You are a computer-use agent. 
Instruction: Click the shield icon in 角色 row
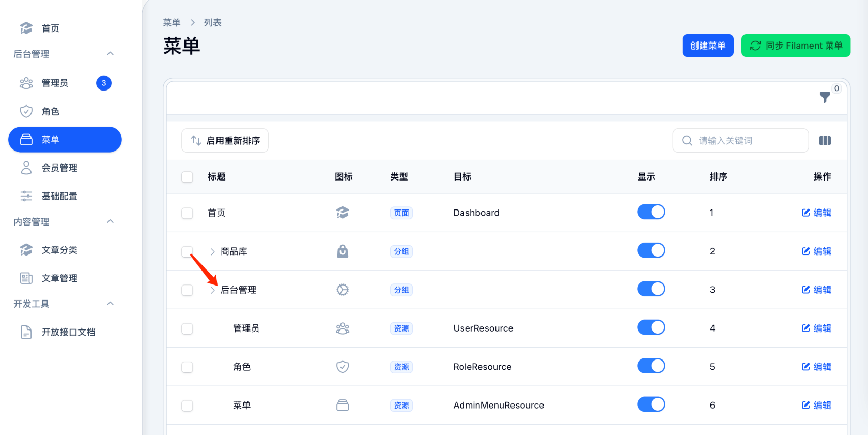click(343, 367)
